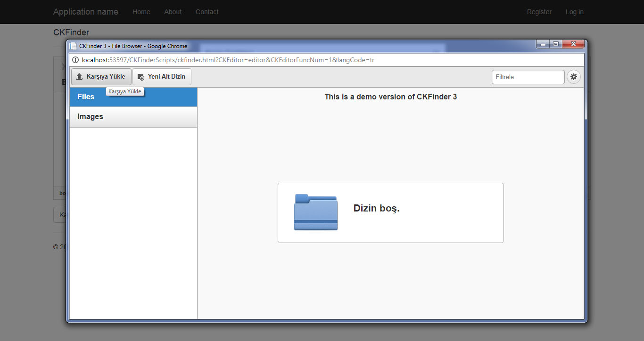Click the site info icon before localhost
Viewport: 644px width, 341px height.
(x=75, y=60)
